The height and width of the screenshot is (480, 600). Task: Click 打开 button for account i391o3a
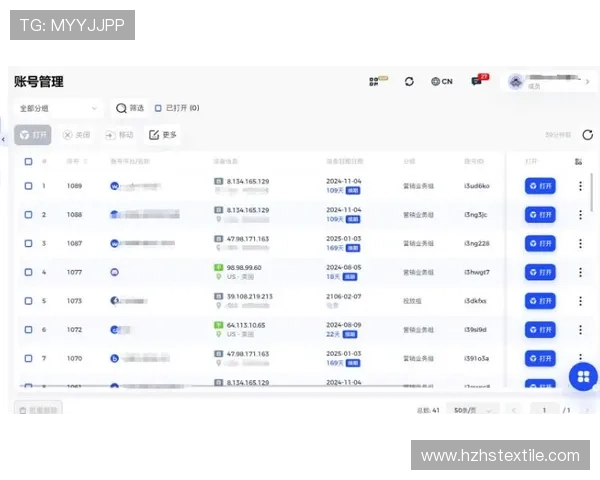[x=540, y=358]
